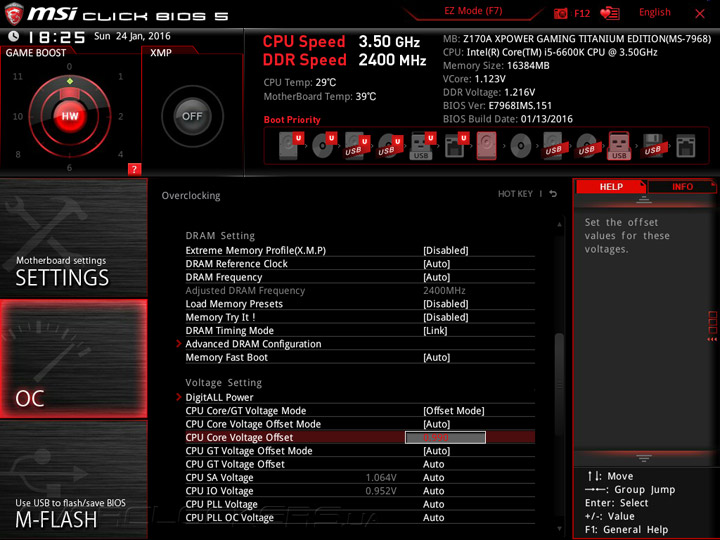Expand Advanced DRAM Configuration submenu
This screenshot has height=540, width=720.
tap(253, 344)
